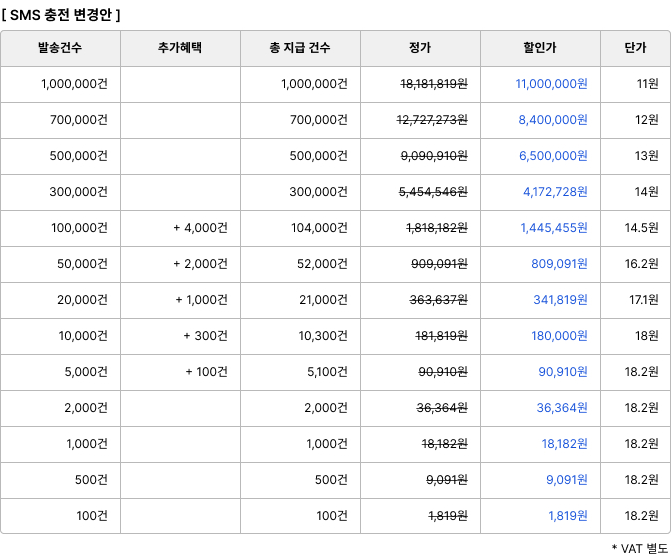Select the 추가혜택 column header
This screenshot has height=560, width=671.
click(180, 48)
